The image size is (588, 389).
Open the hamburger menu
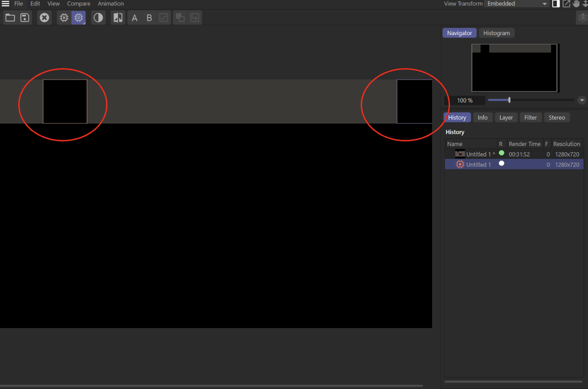[x=5, y=4]
